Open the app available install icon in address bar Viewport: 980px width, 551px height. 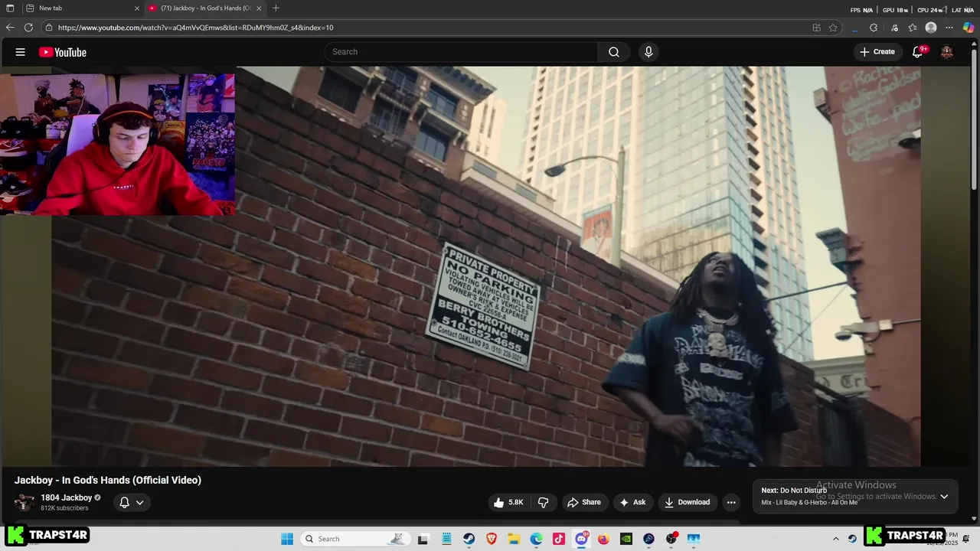(x=816, y=28)
